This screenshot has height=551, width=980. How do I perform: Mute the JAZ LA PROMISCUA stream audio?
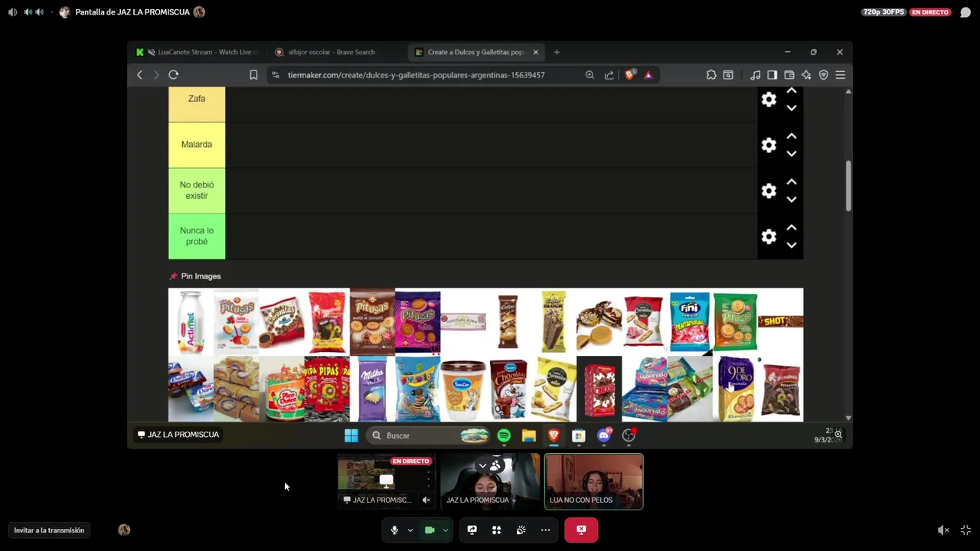pos(426,500)
